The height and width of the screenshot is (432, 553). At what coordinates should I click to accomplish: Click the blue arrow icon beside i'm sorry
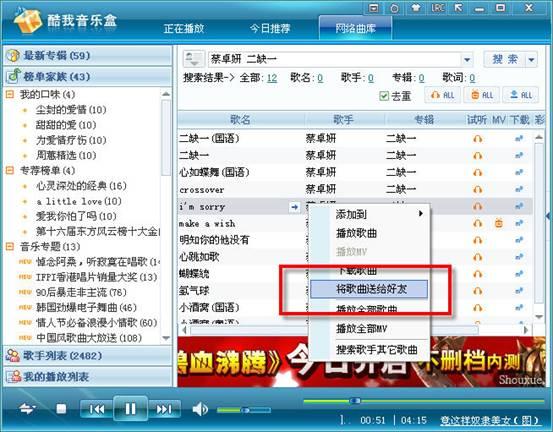[294, 207]
